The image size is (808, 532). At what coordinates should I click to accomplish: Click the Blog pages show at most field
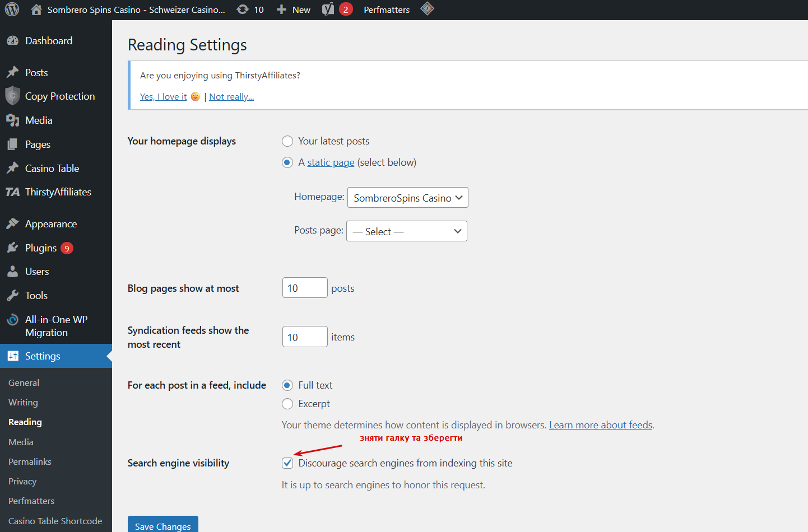[x=305, y=288]
